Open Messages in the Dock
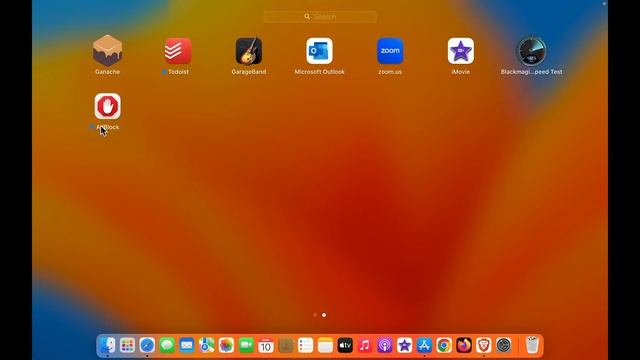The image size is (640, 360). click(x=167, y=345)
